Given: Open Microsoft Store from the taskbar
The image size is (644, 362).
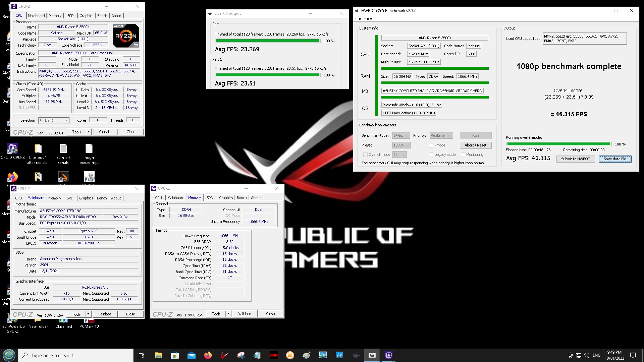Looking at the screenshot, I should pos(175,355).
